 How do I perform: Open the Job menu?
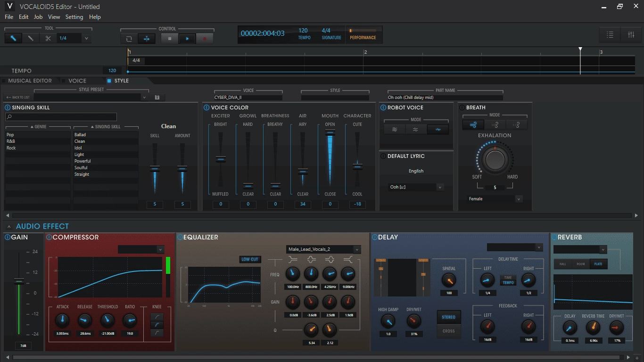pyautogui.click(x=38, y=17)
